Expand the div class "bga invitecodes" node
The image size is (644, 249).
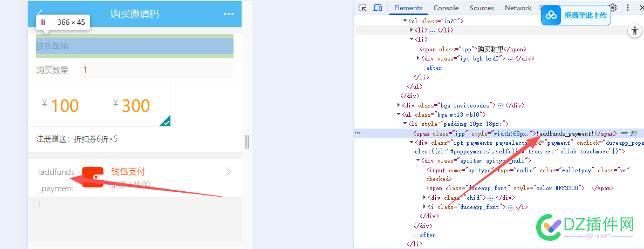click(399, 105)
